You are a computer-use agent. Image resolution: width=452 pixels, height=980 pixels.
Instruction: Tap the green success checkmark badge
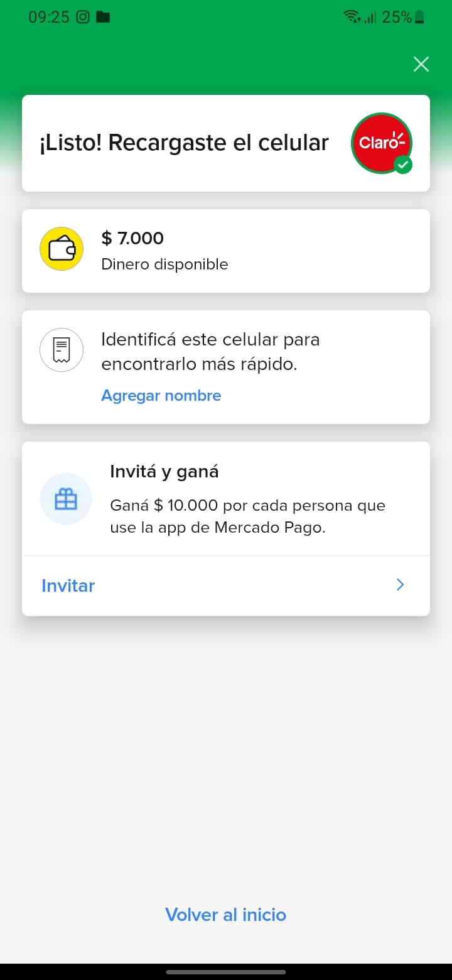tap(403, 165)
